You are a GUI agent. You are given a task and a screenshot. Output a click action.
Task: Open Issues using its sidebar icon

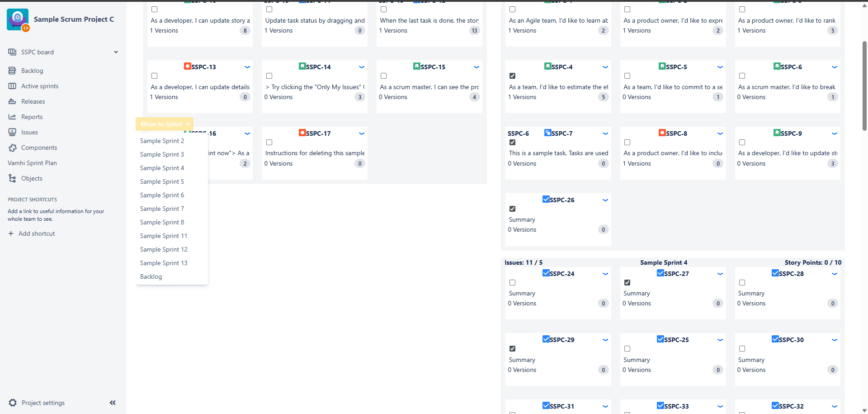click(x=12, y=132)
